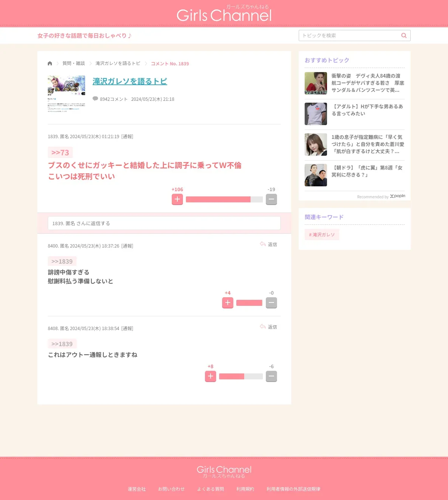The image size is (448, 500).
Task: Click 返信 text on comment 8408
Action: (273, 327)
